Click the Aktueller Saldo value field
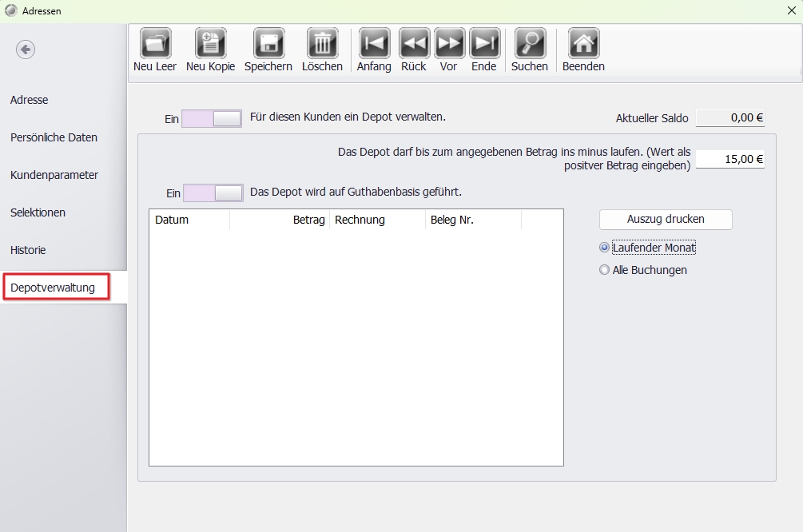Viewport: 803px width, 532px height. (x=730, y=117)
